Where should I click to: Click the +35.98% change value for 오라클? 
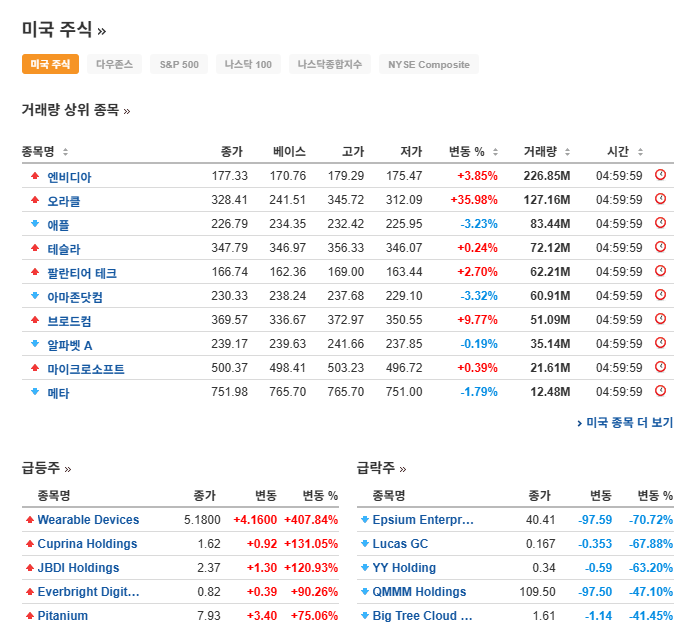pos(474,199)
